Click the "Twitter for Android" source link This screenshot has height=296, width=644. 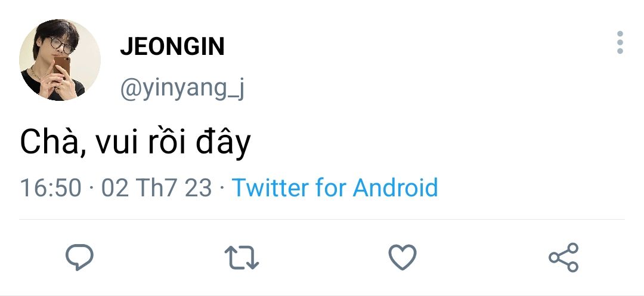click(x=335, y=187)
